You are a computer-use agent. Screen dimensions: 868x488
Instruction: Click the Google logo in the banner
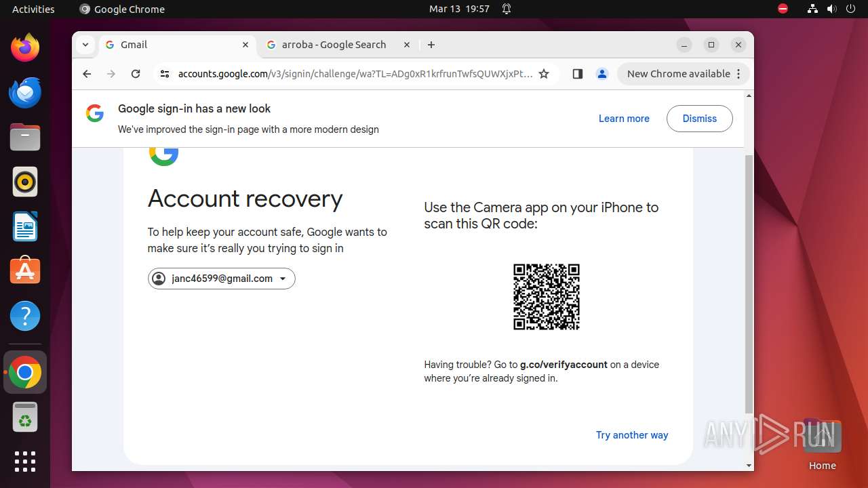(95, 113)
